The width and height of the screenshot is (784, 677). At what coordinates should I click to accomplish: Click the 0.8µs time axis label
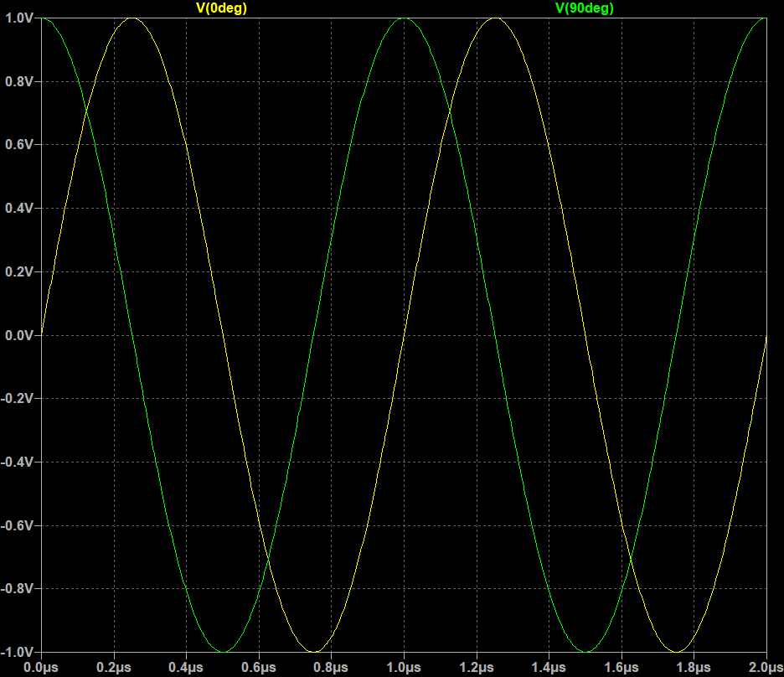click(x=331, y=667)
